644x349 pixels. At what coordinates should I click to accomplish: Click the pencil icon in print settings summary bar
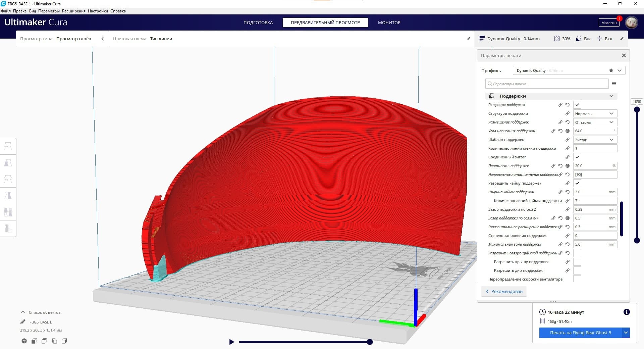click(x=622, y=39)
